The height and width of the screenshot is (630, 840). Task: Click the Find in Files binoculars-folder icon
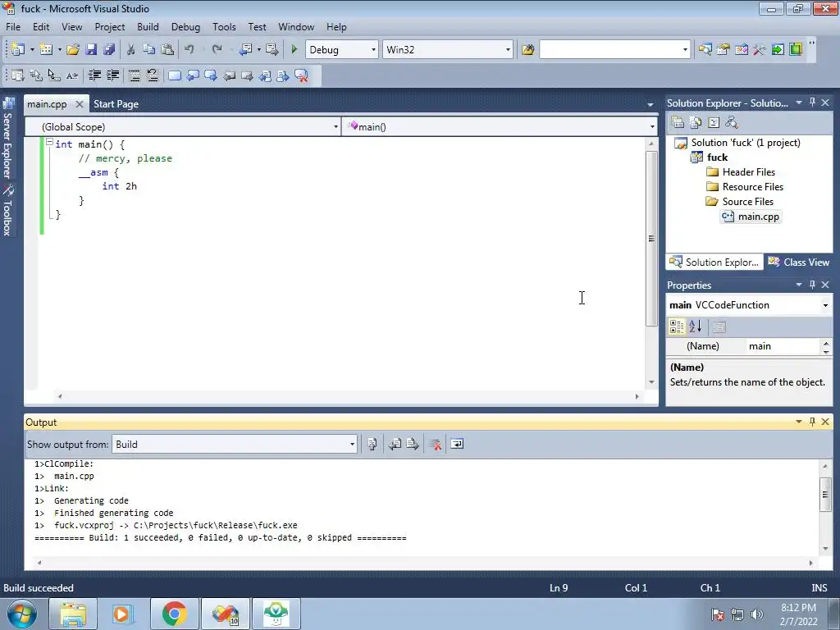pyautogui.click(x=527, y=50)
